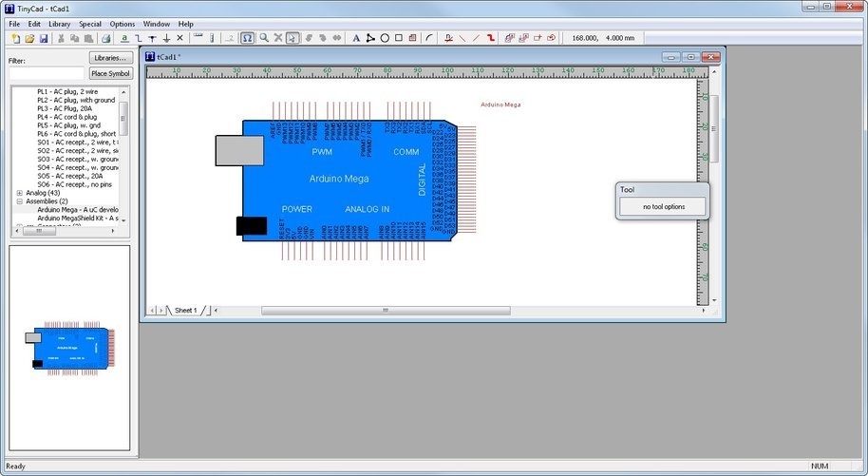Select the Zoom magnifier tool
Screen dimensions: 868x476
pos(264,38)
